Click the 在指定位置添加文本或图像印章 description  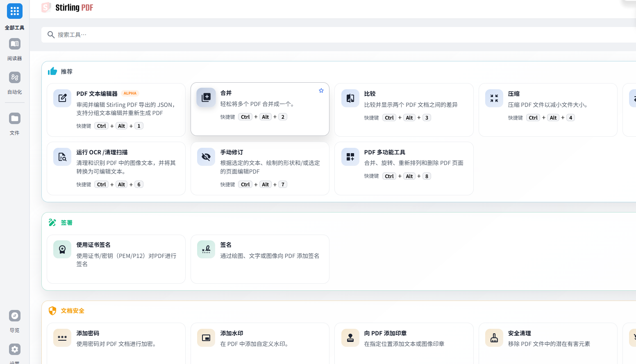pyautogui.click(x=404, y=344)
